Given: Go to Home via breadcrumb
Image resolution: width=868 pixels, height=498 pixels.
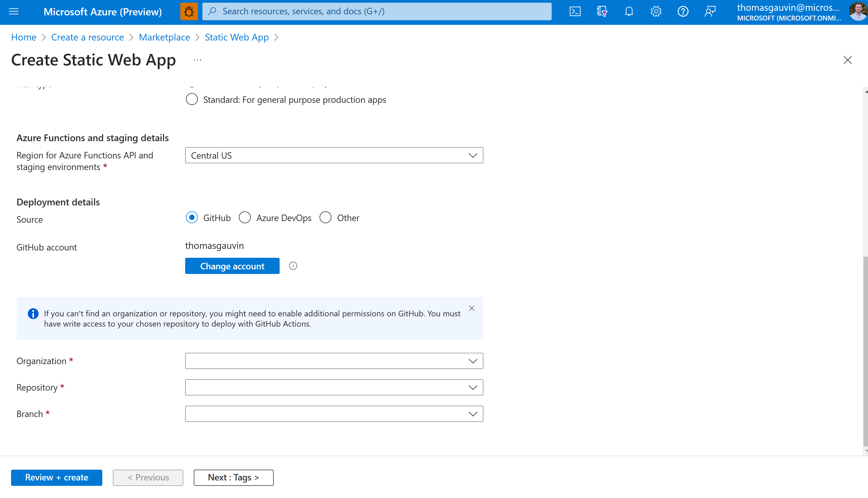Looking at the screenshot, I should click(23, 37).
